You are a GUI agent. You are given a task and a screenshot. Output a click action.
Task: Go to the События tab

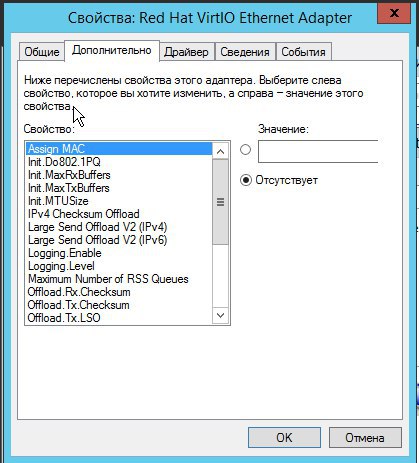[x=303, y=52]
